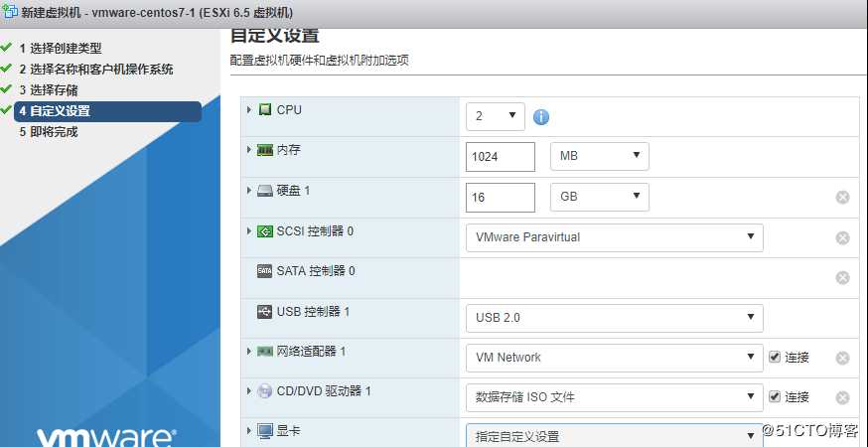Click the SCSI controller 0 icon
The height and width of the screenshot is (447, 868).
[x=265, y=231]
